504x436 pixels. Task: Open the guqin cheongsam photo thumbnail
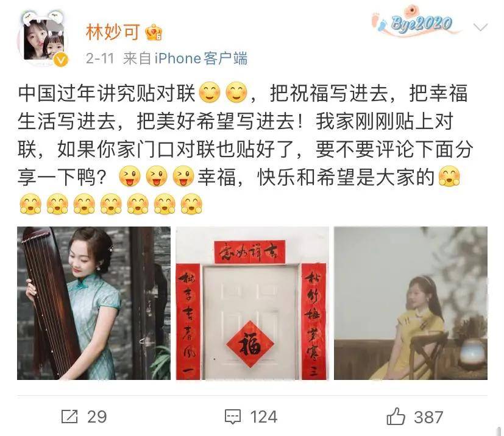tap(94, 303)
